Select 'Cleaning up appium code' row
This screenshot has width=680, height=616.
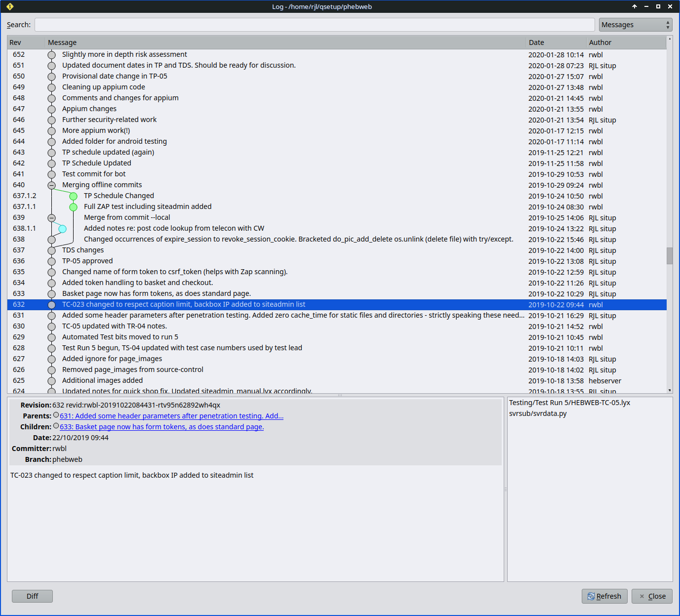(x=337, y=87)
